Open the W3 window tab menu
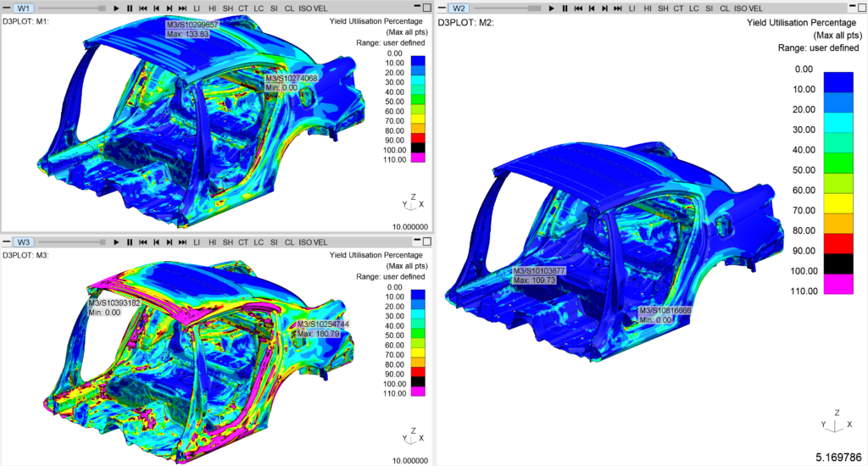Screen dimensions: 868x466 pyautogui.click(x=23, y=242)
